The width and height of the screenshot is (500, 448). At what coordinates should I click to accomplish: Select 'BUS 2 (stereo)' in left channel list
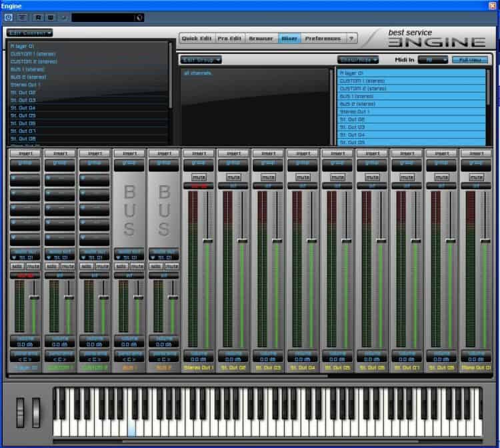point(89,77)
